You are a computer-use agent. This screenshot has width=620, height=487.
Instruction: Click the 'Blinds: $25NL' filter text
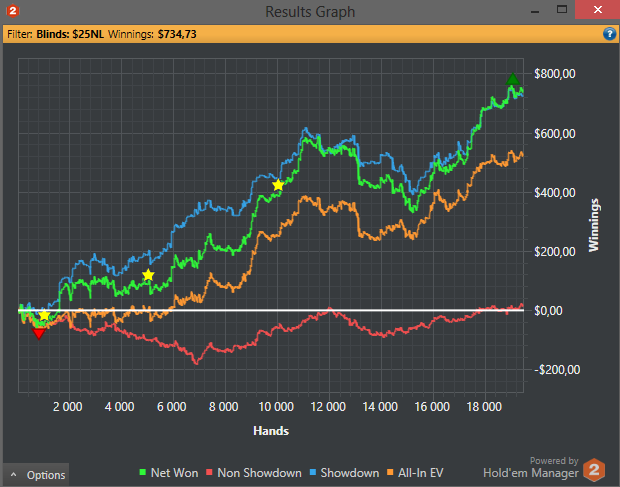point(70,34)
